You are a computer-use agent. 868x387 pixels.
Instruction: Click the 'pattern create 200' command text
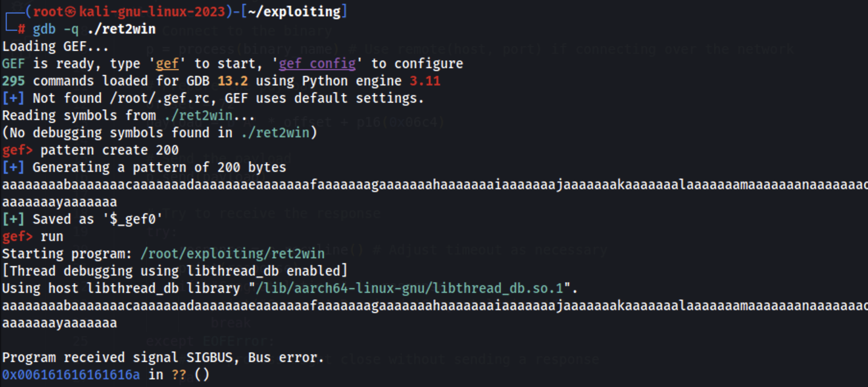pyautogui.click(x=110, y=150)
